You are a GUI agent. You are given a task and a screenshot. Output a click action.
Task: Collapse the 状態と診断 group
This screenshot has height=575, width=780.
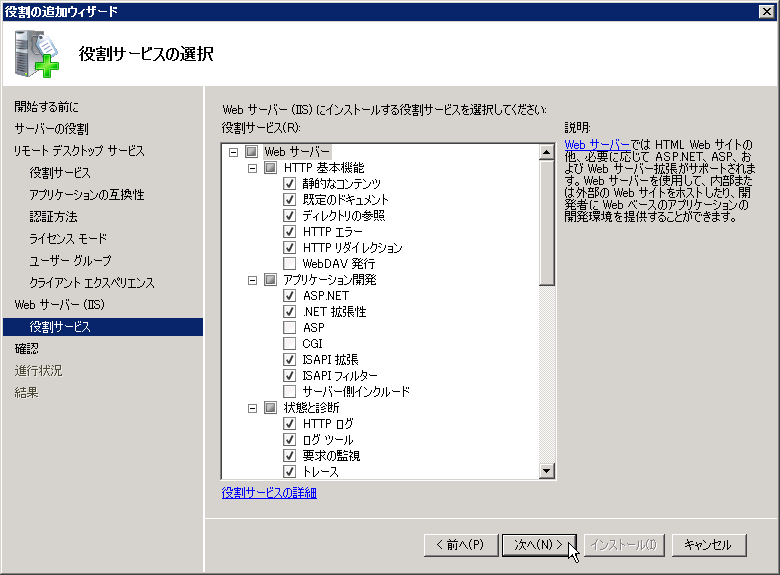tap(252, 408)
